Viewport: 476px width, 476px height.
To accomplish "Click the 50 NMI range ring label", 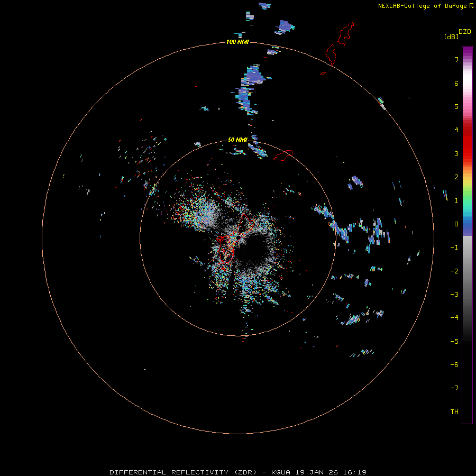I will tap(237, 140).
